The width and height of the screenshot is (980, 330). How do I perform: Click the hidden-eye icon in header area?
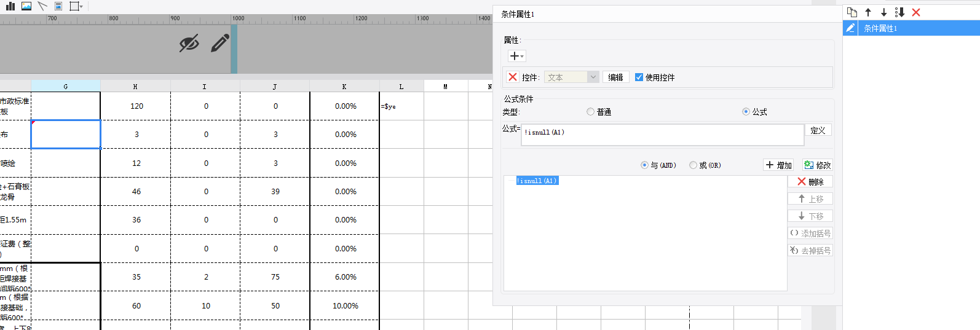[x=189, y=43]
